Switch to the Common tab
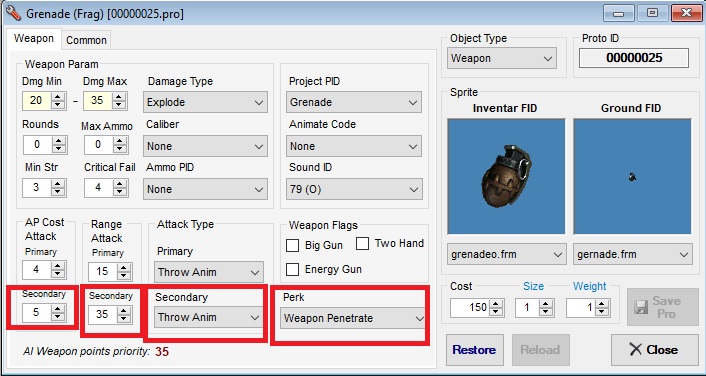The height and width of the screenshot is (376, 706). 86,40
